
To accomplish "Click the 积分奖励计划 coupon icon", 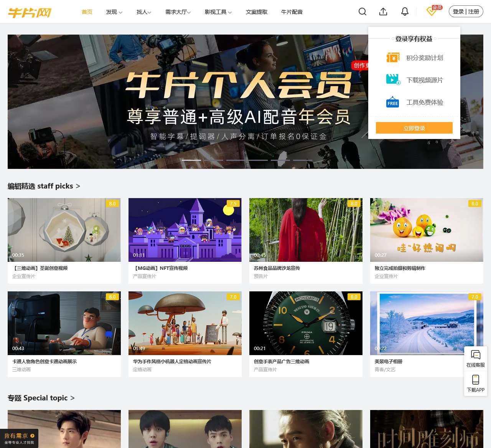I will click(393, 58).
